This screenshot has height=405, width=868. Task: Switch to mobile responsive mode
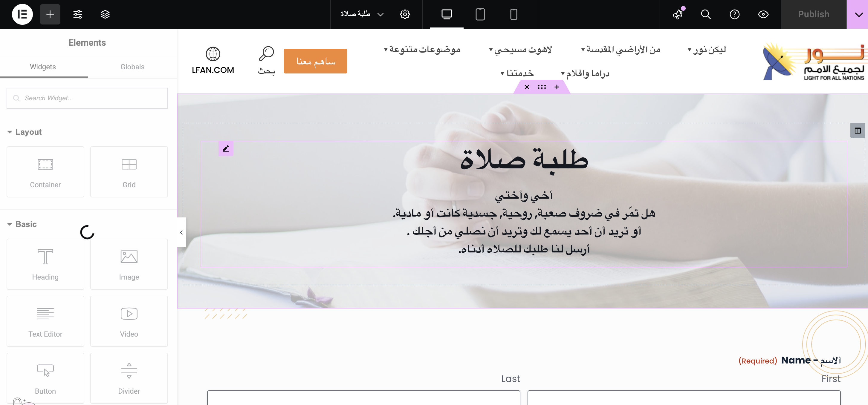tap(514, 14)
